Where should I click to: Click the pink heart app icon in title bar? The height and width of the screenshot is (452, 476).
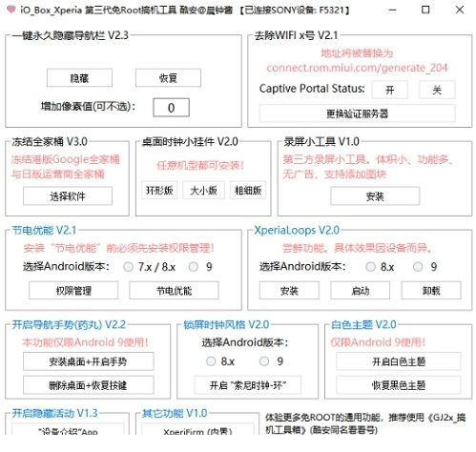(x=11, y=10)
